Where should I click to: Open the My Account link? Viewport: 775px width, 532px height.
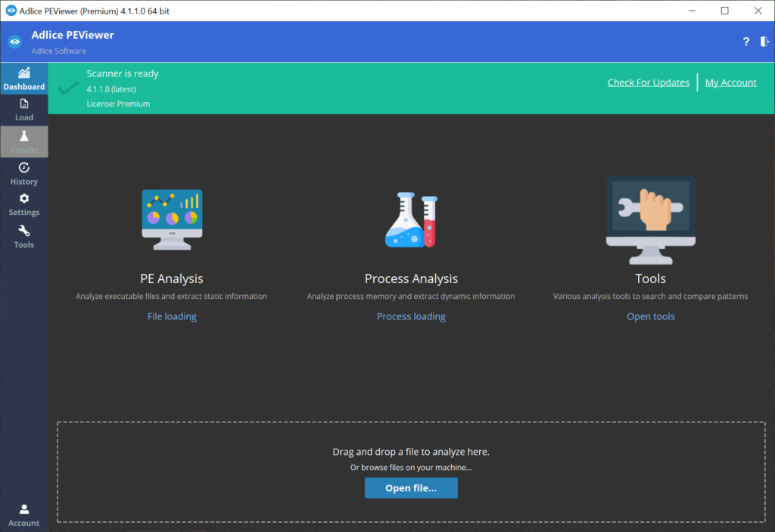(x=730, y=82)
